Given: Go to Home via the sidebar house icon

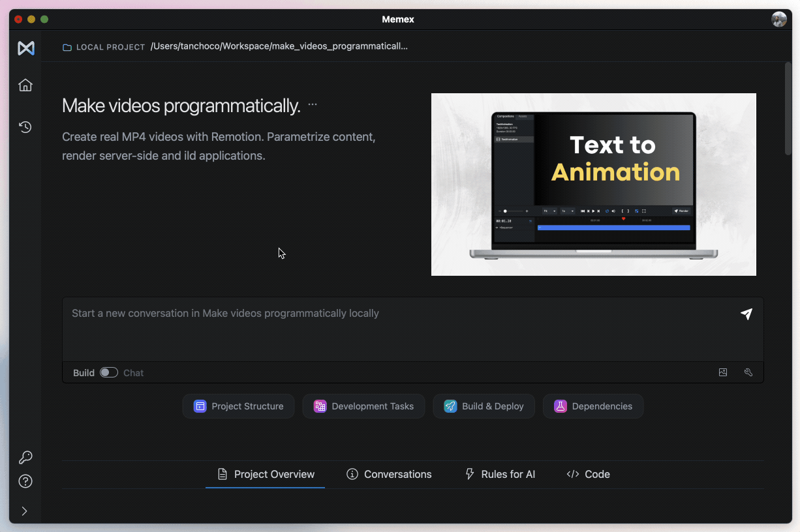Looking at the screenshot, I should (x=25, y=85).
